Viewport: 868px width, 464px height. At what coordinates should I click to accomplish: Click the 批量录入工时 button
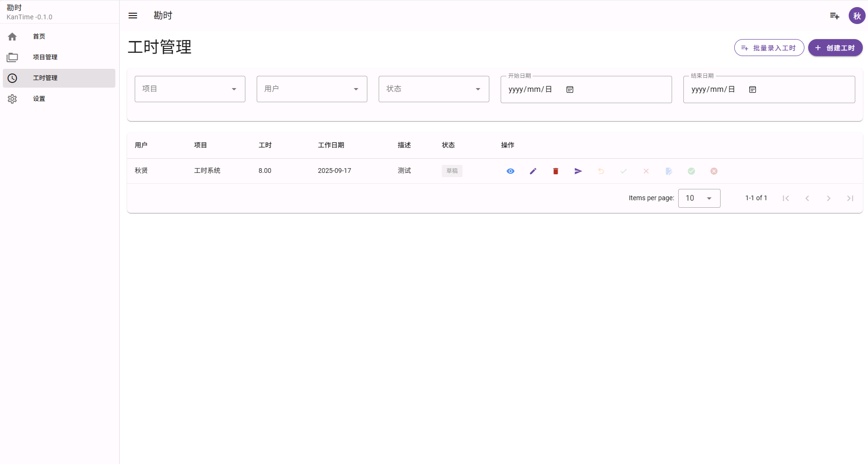tap(769, 48)
